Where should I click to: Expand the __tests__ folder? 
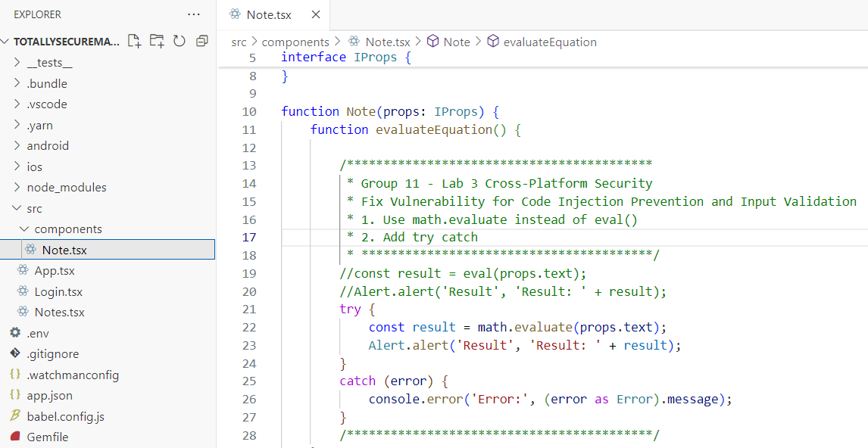coord(17,63)
